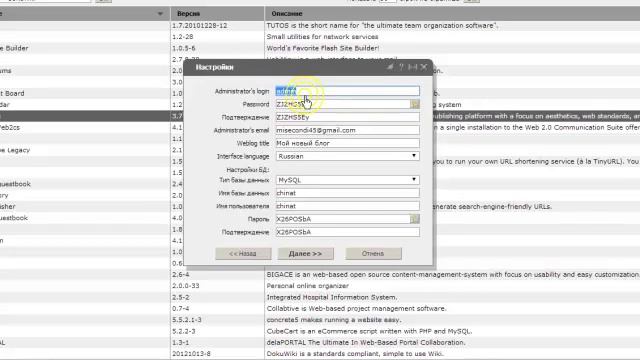Click the Версия column header
This screenshot has width=640, height=360.
coord(217,14)
